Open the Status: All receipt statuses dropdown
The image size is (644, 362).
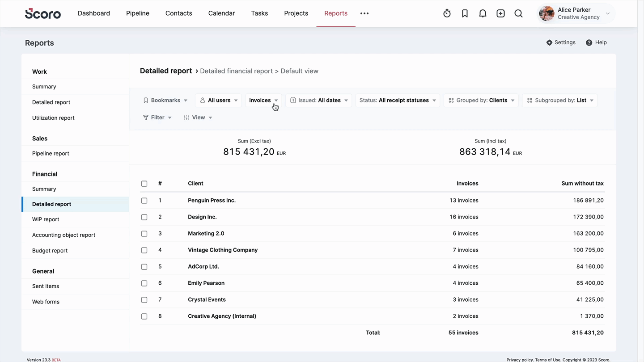[x=398, y=100]
